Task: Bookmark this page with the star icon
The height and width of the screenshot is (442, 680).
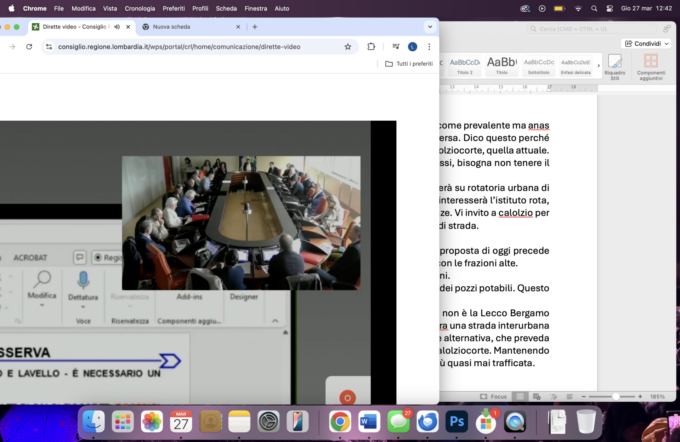Action: point(348,46)
